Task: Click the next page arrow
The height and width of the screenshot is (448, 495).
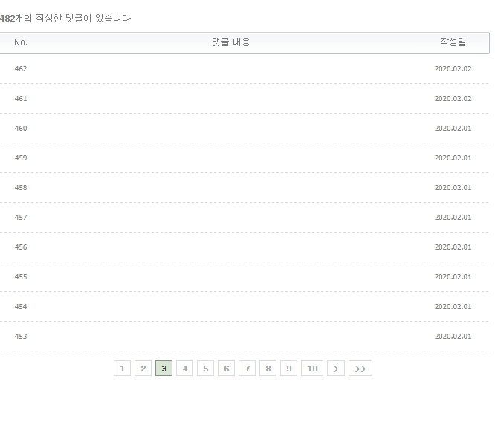Action: tap(336, 369)
